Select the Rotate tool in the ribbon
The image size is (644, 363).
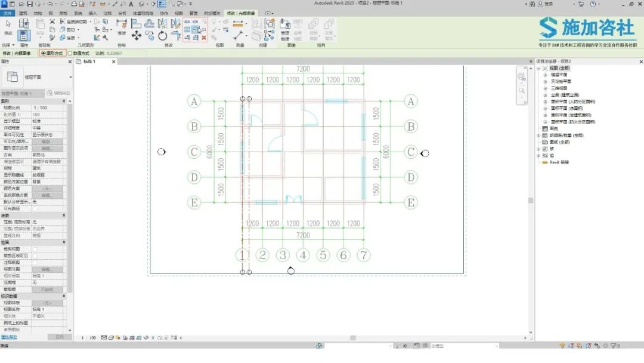click(x=163, y=36)
